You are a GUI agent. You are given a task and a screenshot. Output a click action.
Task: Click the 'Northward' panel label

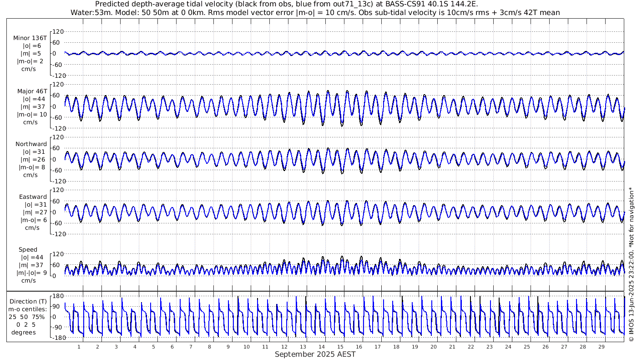coord(31,144)
